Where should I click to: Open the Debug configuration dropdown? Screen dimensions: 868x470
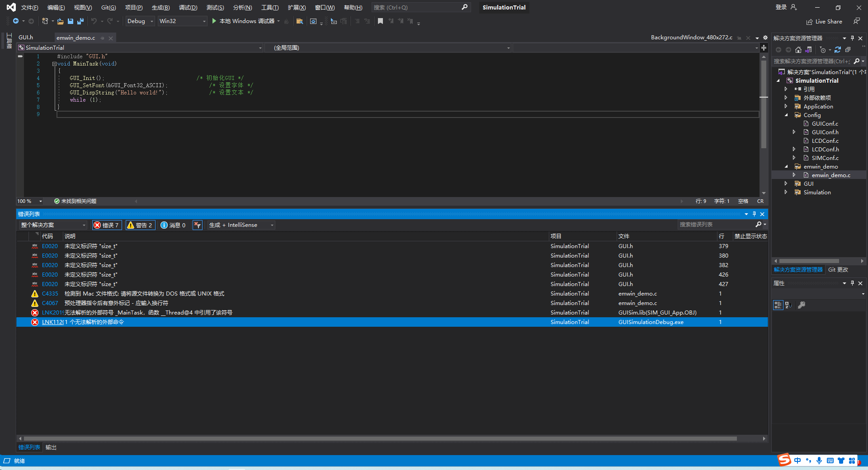click(140, 21)
